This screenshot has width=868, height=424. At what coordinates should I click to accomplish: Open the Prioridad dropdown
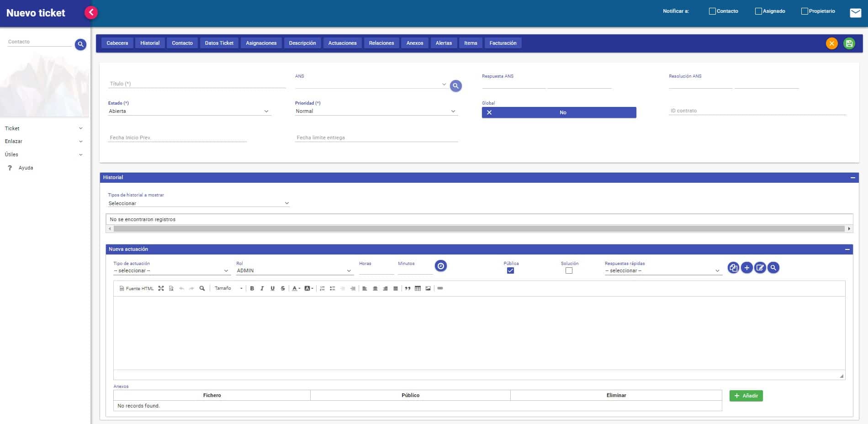(x=376, y=111)
